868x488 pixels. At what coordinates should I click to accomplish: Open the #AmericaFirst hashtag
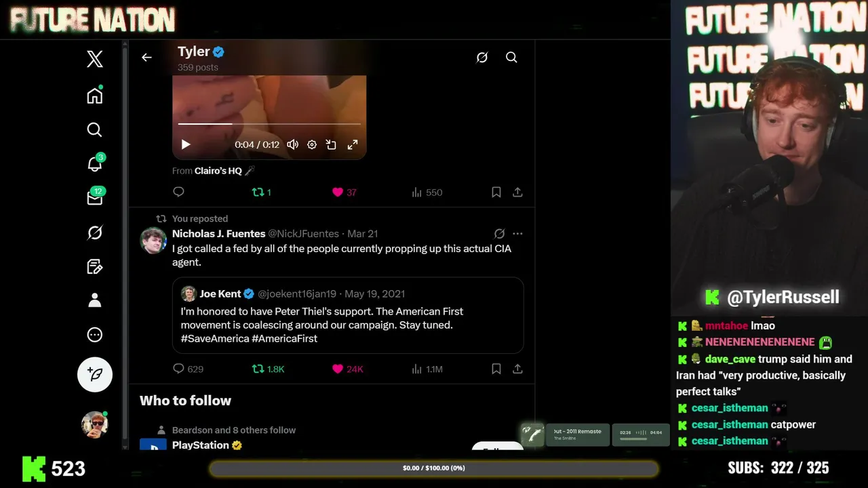(x=284, y=338)
